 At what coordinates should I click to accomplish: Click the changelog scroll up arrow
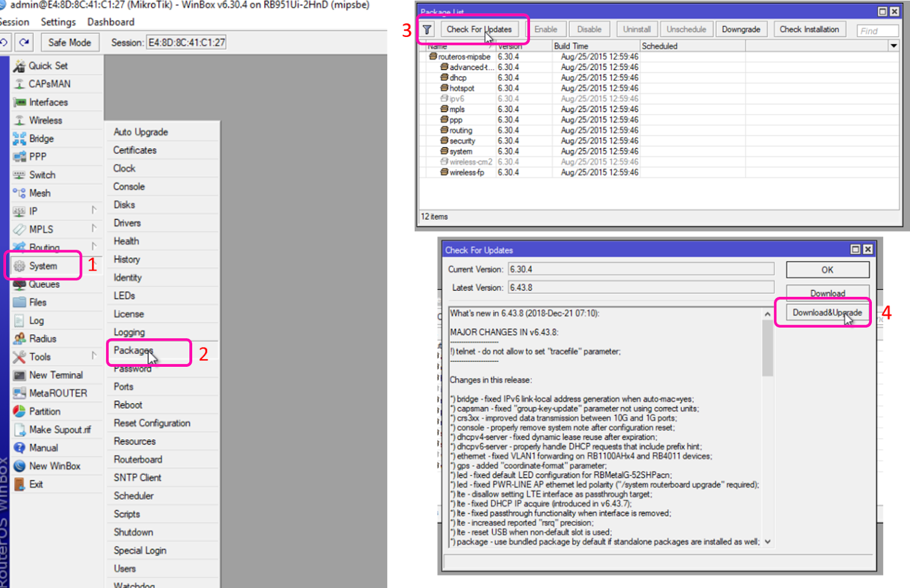point(767,314)
